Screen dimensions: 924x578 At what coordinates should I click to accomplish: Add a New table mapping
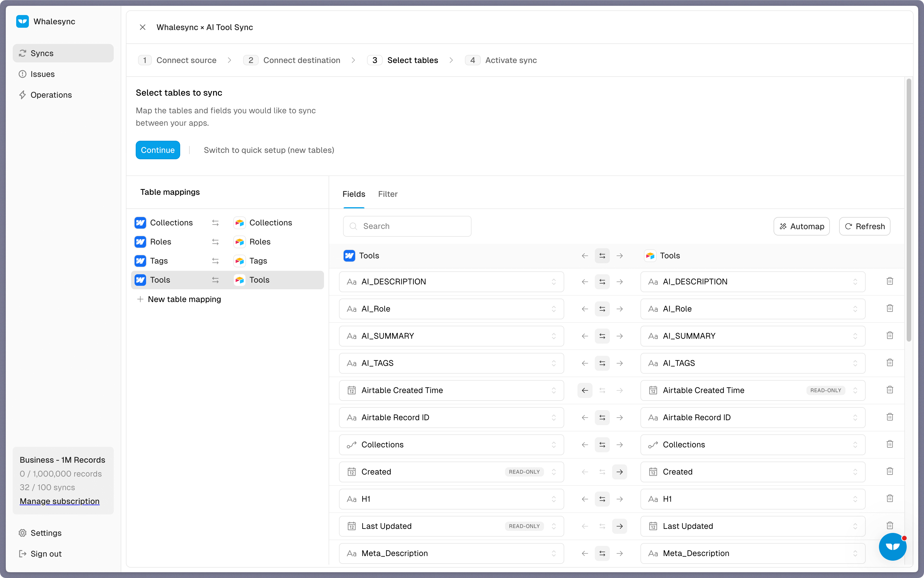pos(179,299)
